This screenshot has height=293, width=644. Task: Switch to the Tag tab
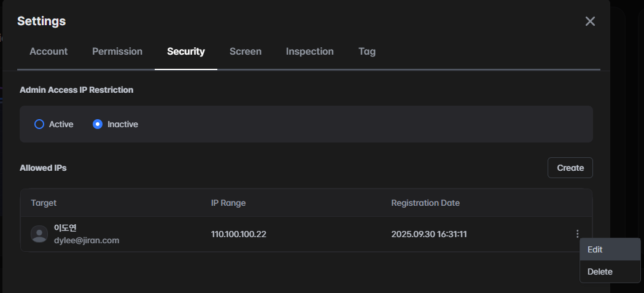(367, 52)
